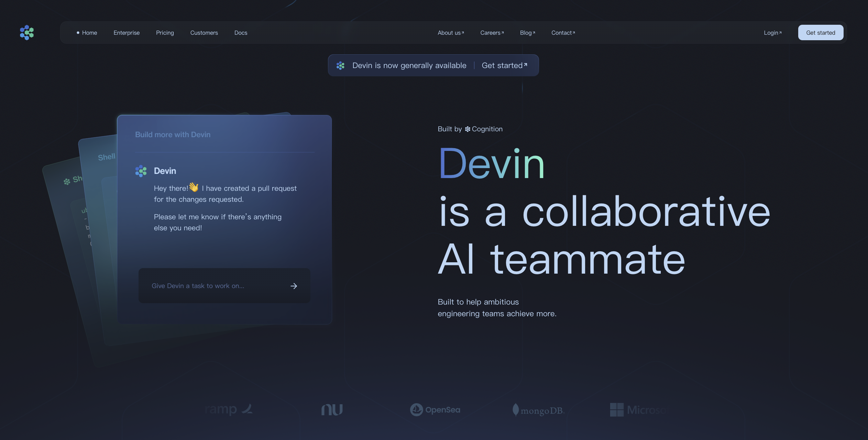Click the Devin avatar icon in chat card
The image size is (868, 440).
[141, 171]
